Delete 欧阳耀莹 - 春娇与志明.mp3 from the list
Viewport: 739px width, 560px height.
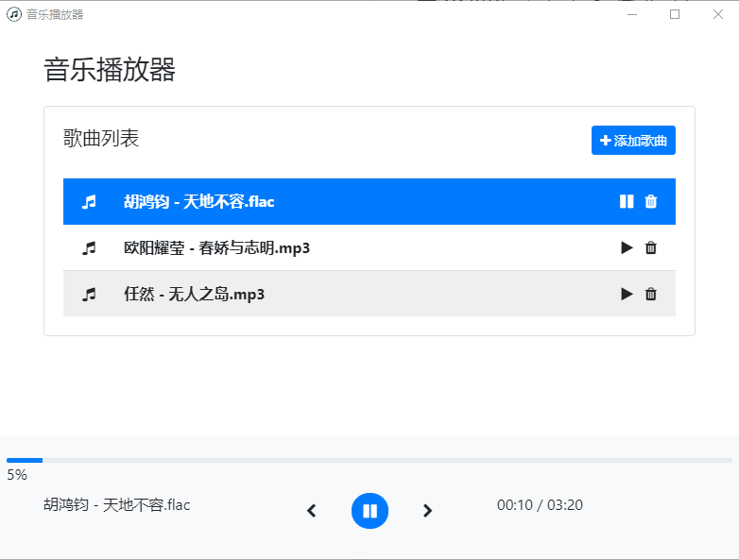click(x=651, y=247)
